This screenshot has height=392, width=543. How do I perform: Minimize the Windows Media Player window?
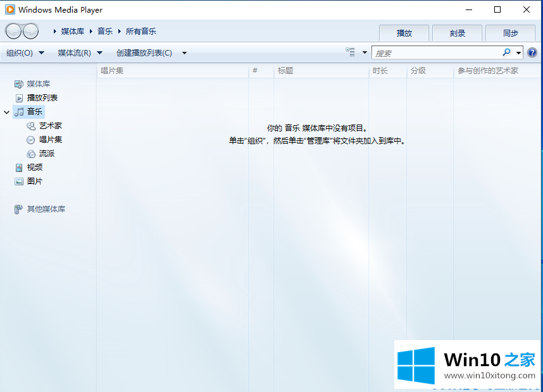click(x=469, y=9)
